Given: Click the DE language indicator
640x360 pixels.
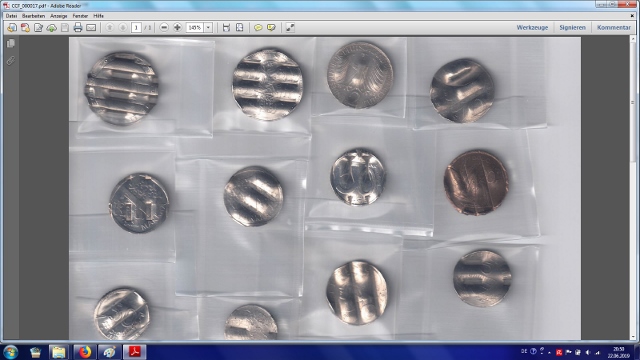Looking at the screenshot, I should [524, 351].
